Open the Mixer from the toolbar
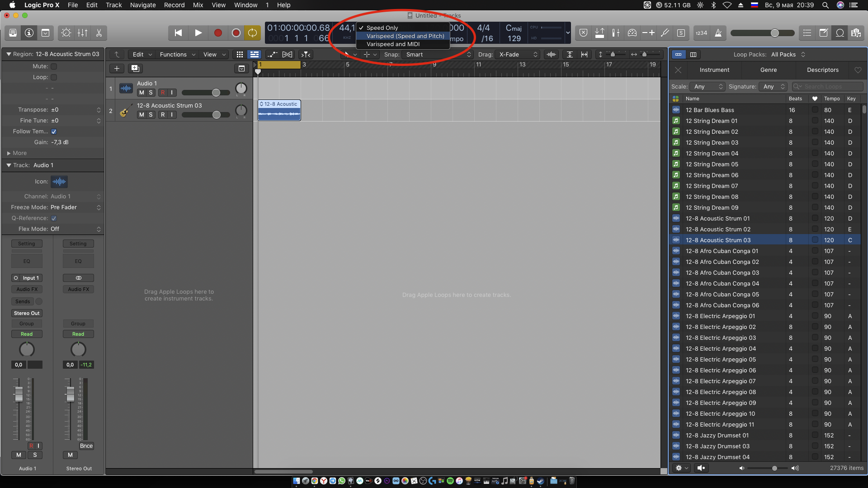The image size is (868, 488). tap(82, 33)
